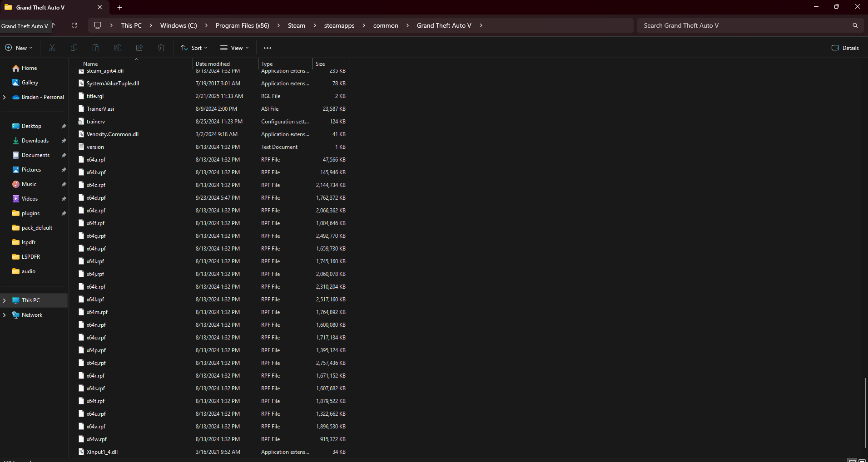This screenshot has height=462, width=868.
Task: Go to This PC in the breadcrumb
Action: coord(131,25)
